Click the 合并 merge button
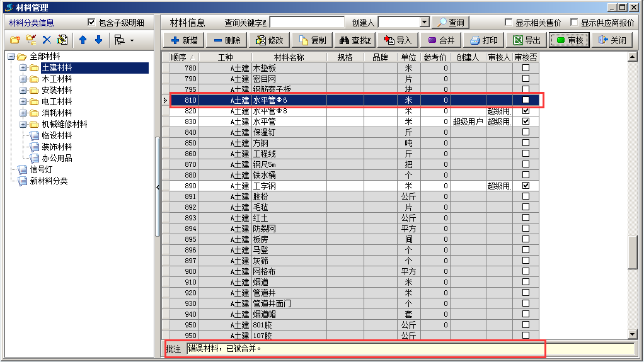644x362 pixels. (441, 40)
